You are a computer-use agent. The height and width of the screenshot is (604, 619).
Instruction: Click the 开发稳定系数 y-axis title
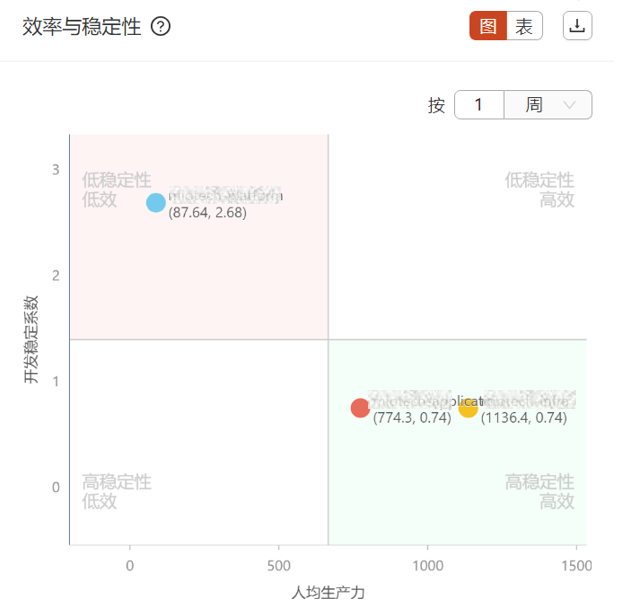[31, 342]
